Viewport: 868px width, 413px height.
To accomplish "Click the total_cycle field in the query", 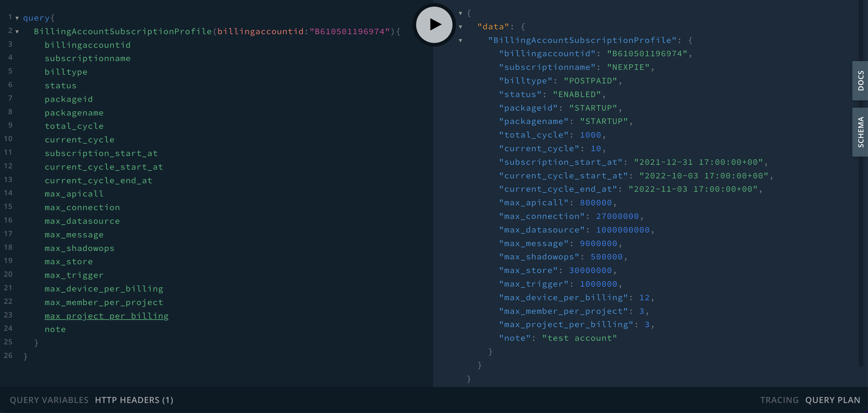I will [74, 126].
